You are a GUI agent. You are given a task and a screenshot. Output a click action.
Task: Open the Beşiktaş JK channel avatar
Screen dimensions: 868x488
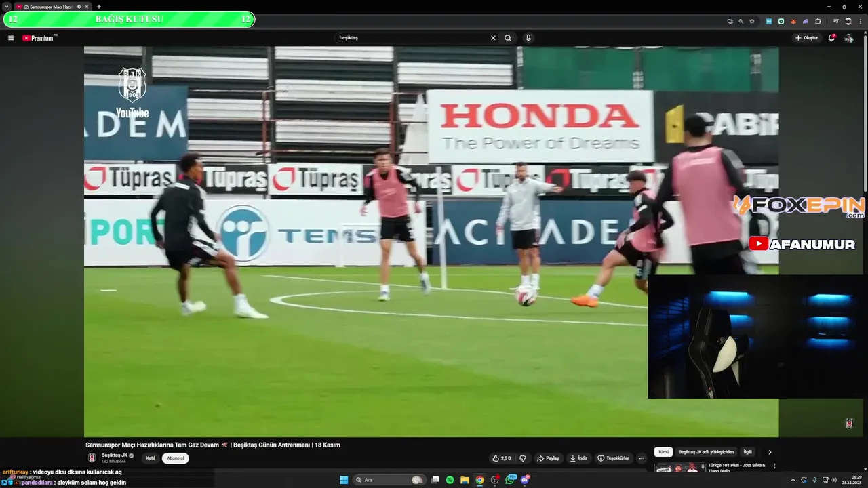pyautogui.click(x=92, y=458)
